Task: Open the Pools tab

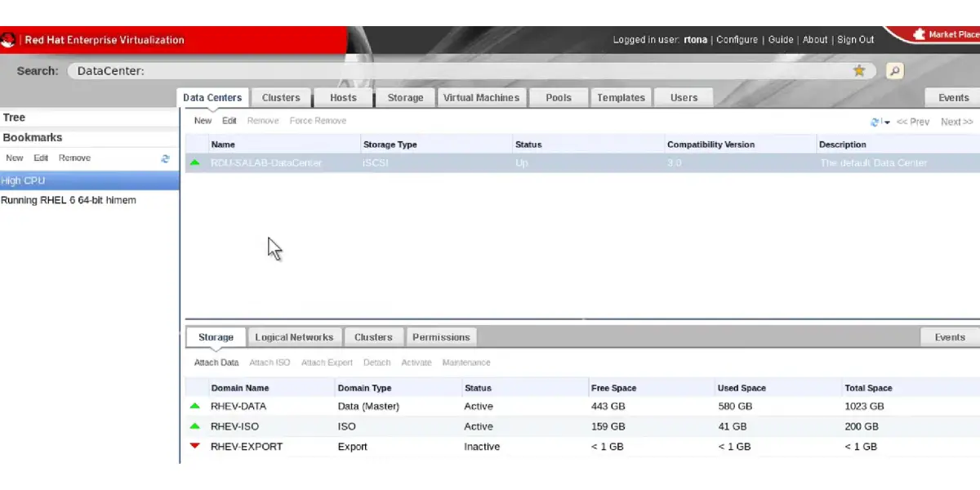Action: pyautogui.click(x=559, y=98)
